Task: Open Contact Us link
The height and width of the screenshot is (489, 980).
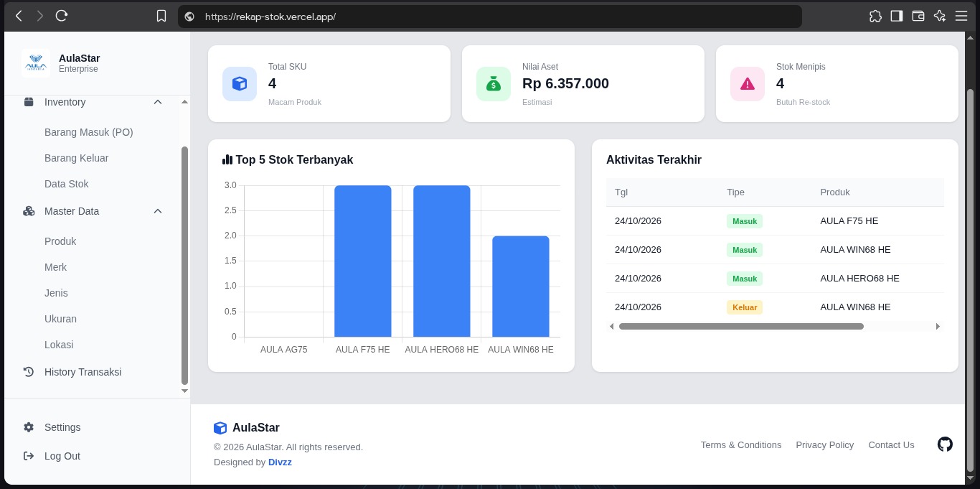Action: 891,445
